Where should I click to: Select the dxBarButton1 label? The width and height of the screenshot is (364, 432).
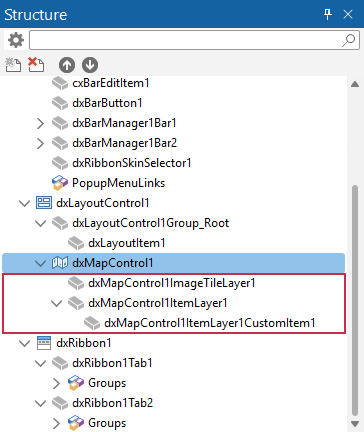[107, 103]
